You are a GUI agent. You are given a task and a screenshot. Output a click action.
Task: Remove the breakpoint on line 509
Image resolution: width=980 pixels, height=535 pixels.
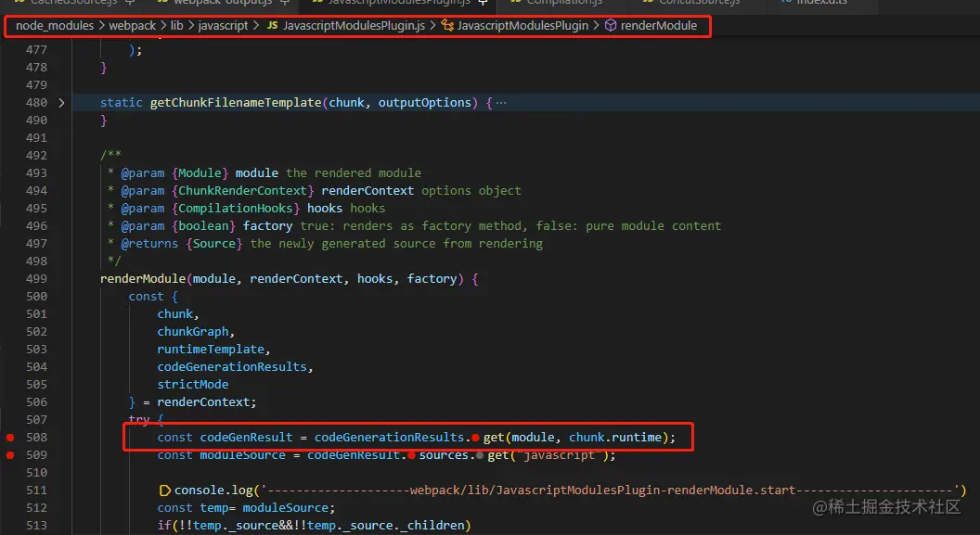[10, 455]
